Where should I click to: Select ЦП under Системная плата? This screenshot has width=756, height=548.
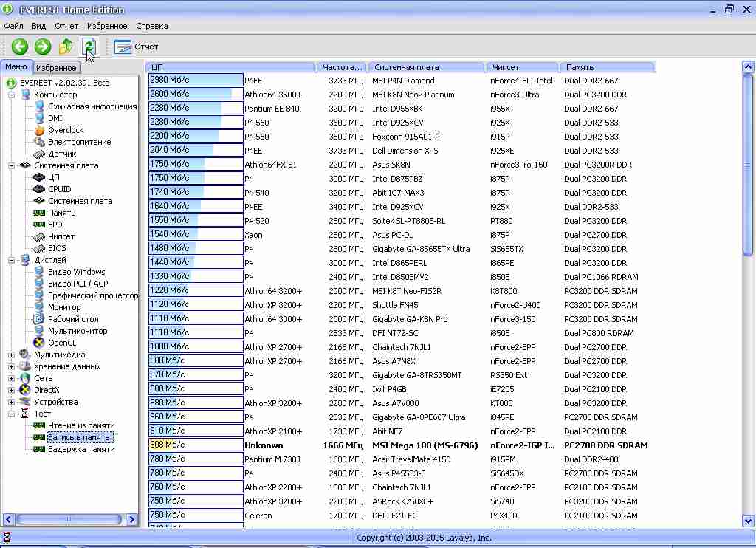(x=53, y=177)
